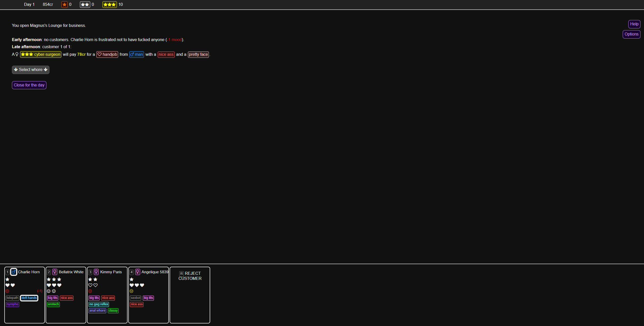Click the (-1) mood change on Charlie Horn card
Viewport: 644px width, 326px height.
point(40,291)
